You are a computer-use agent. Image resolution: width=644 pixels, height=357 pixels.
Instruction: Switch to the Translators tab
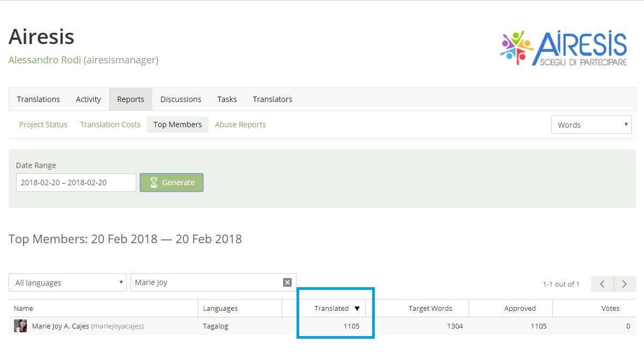[x=272, y=99]
